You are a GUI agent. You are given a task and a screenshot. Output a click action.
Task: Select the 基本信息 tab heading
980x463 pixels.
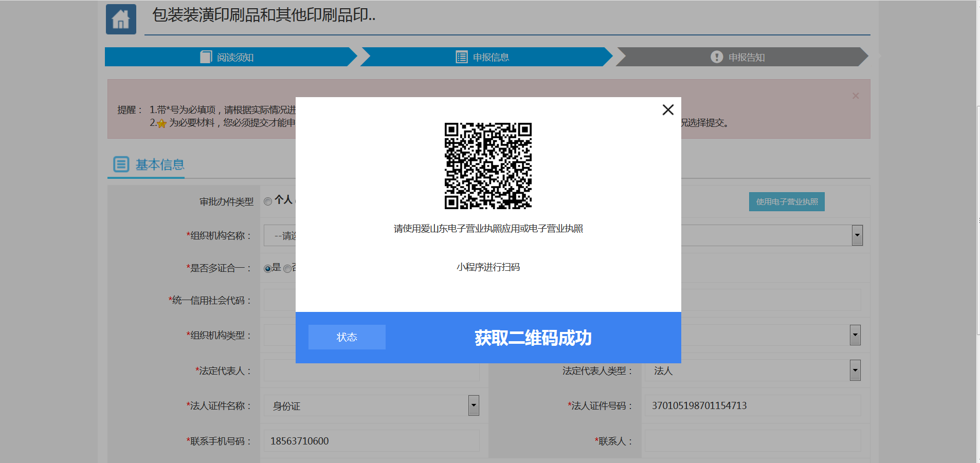click(146, 165)
